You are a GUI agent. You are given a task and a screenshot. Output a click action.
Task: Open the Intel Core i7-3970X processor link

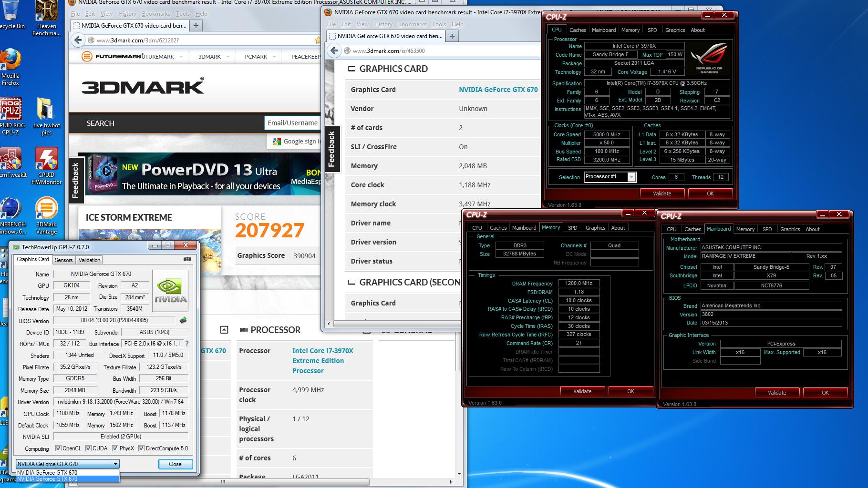click(x=322, y=361)
